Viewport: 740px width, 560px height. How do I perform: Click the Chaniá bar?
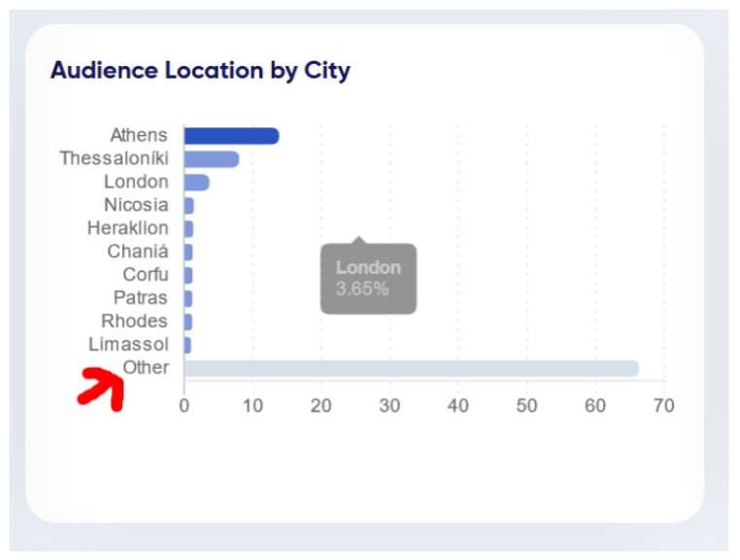[188, 252]
